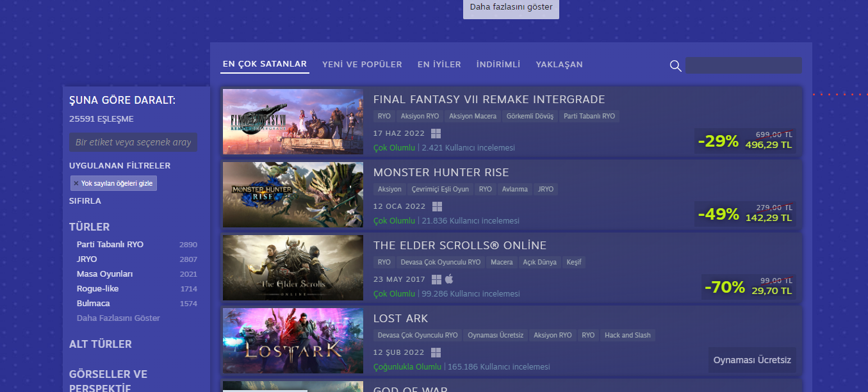Click the Avlanma tag on Monster Hunter
The image size is (868, 392).
pos(515,190)
